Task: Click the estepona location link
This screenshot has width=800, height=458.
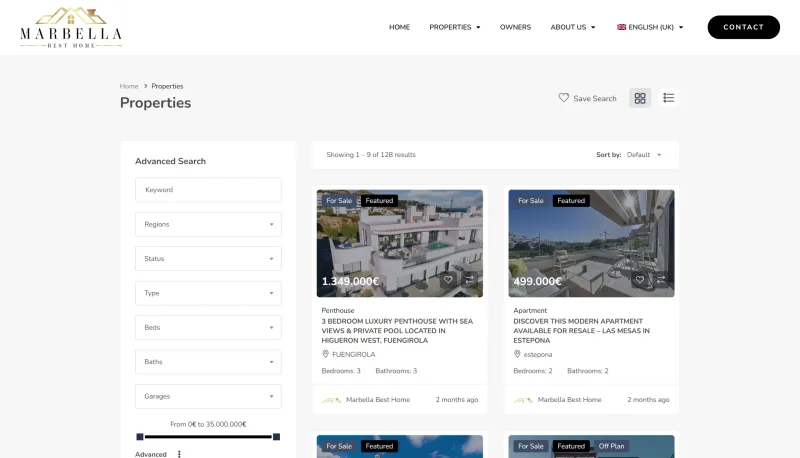Action: click(x=538, y=354)
